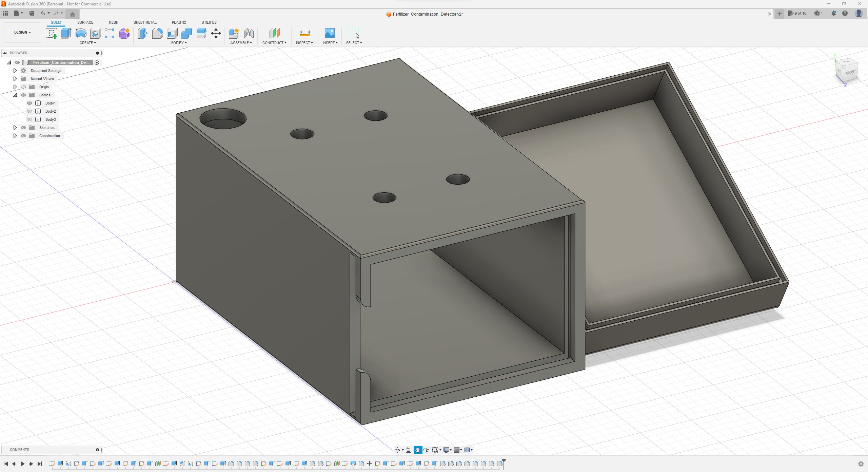Toggle visibility of the Origin folder
The width and height of the screenshot is (868, 472).
point(23,87)
